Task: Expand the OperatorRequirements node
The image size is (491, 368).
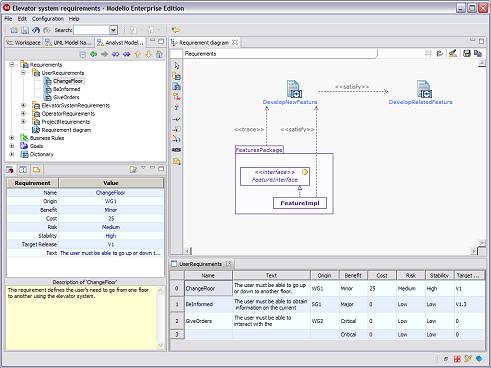Action: click(x=23, y=113)
